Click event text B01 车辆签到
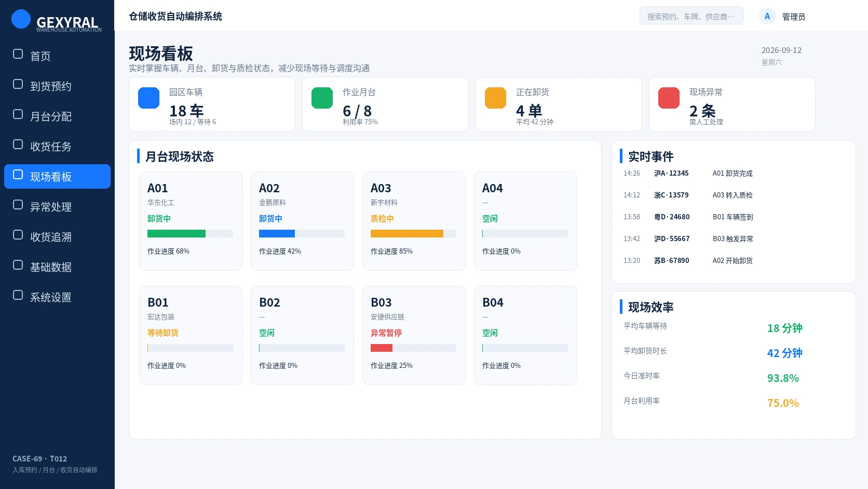The height and width of the screenshot is (489, 868). [733, 217]
